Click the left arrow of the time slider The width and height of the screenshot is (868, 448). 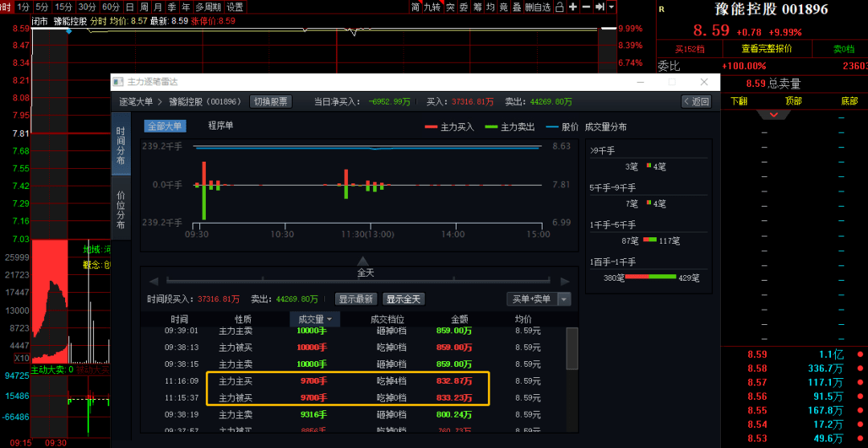point(154,281)
